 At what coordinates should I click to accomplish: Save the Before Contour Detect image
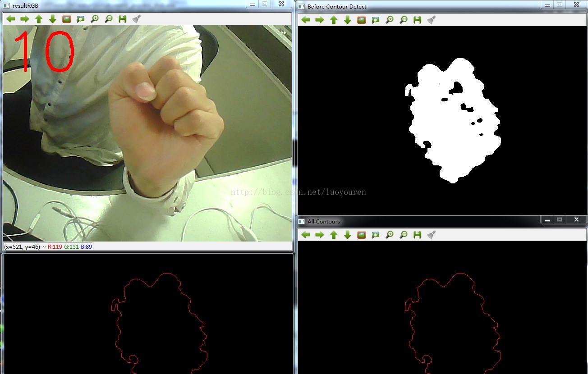pos(417,20)
